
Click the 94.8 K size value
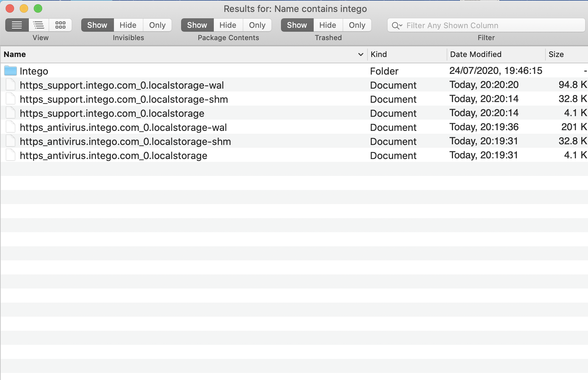point(573,85)
